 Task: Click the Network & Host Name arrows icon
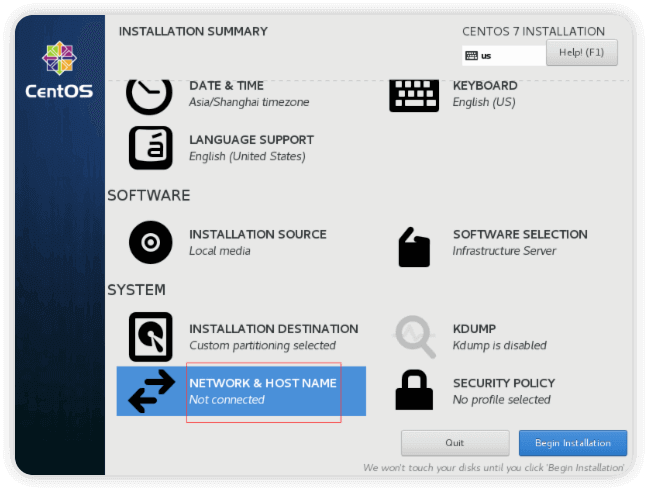point(151,391)
